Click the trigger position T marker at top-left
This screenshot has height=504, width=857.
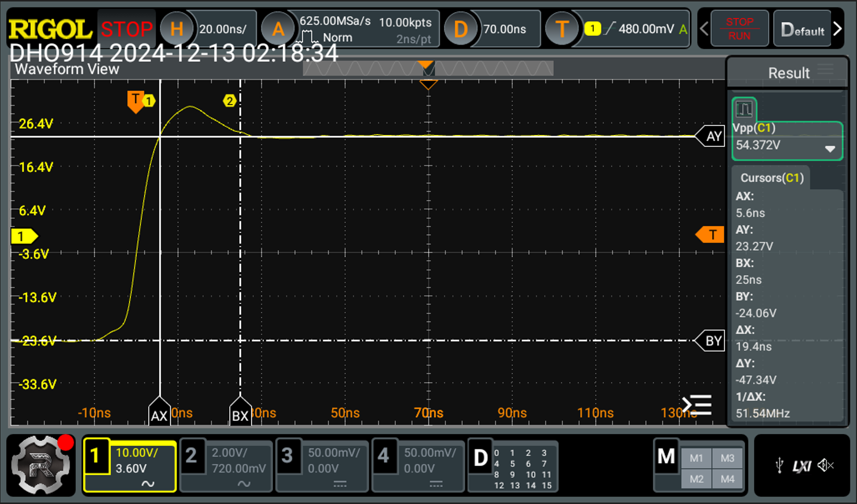(x=135, y=102)
